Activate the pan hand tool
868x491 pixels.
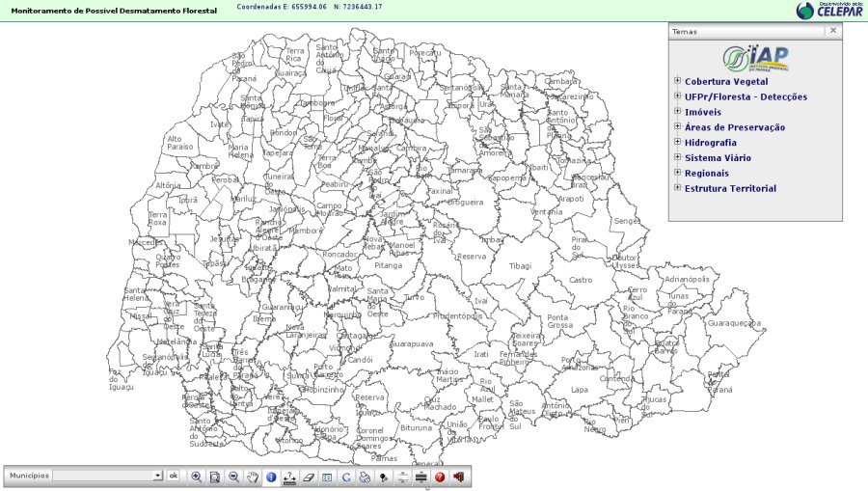point(253,477)
